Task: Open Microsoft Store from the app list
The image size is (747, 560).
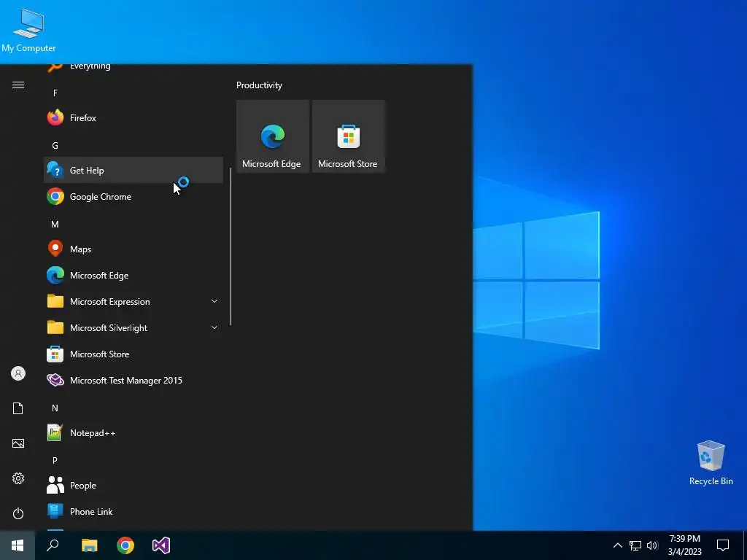Action: click(x=133, y=354)
